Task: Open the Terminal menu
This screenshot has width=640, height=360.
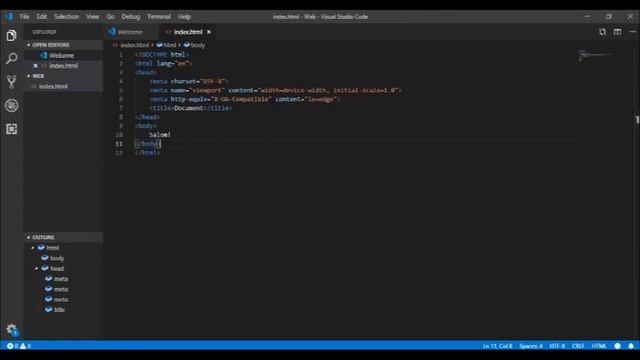Action: pyautogui.click(x=159, y=17)
